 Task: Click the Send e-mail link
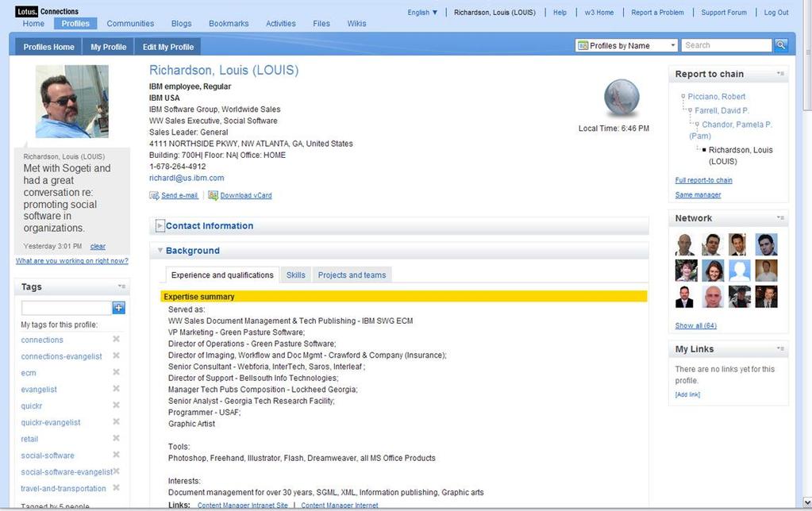[179, 195]
